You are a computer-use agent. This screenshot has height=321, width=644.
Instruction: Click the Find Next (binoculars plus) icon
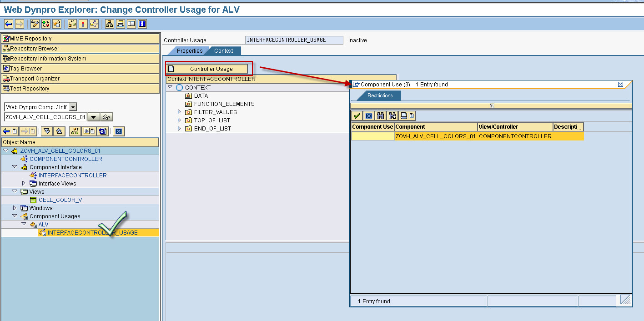(392, 115)
